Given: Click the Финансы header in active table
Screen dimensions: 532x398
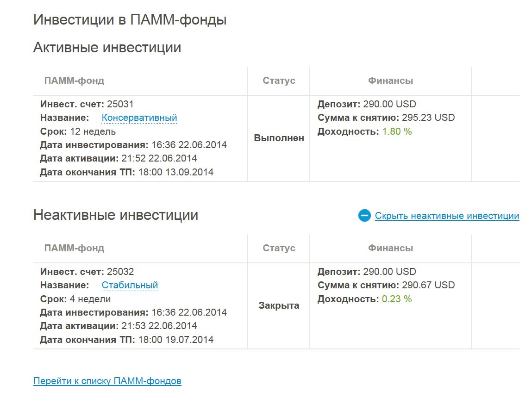Looking at the screenshot, I should (390, 81).
